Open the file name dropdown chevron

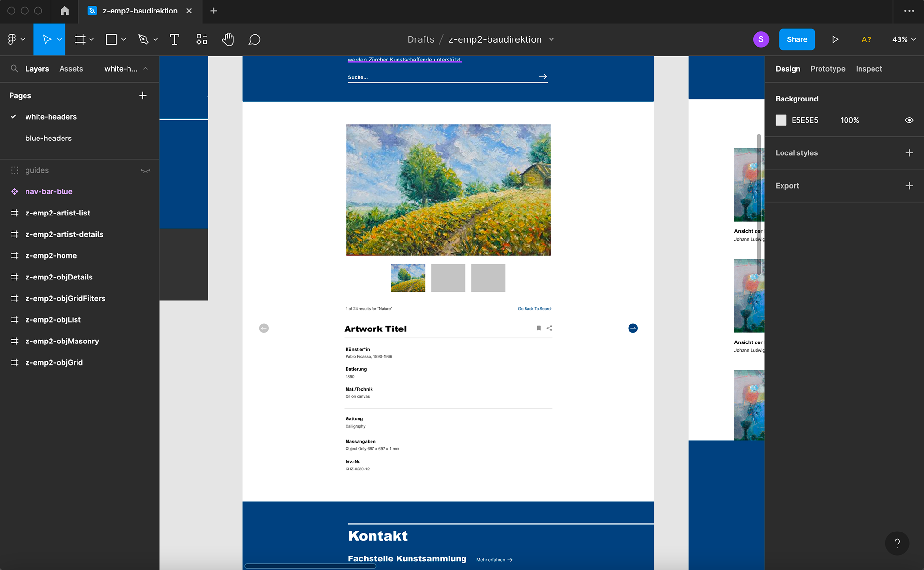(x=552, y=39)
